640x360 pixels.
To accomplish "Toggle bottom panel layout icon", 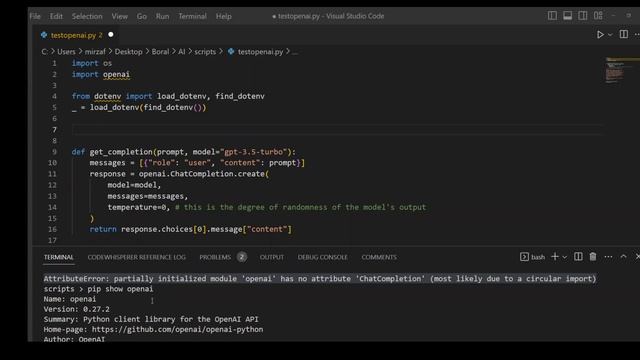I will click(567, 16).
